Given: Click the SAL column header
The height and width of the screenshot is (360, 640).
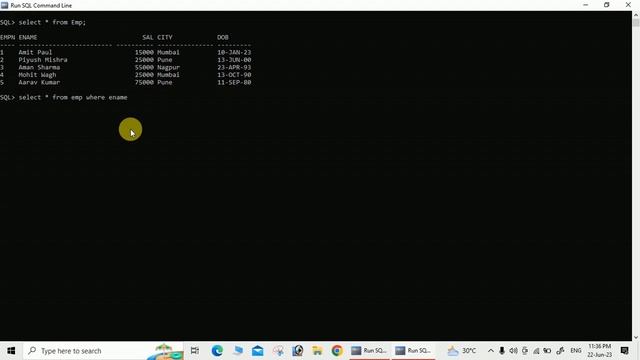Looking at the screenshot, I should pyautogui.click(x=148, y=37).
